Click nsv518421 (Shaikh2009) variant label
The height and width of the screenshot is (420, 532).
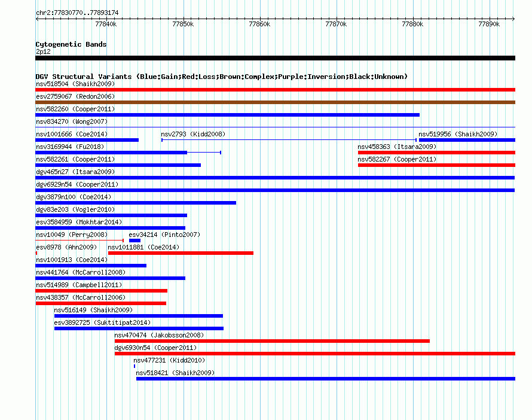tap(175, 373)
